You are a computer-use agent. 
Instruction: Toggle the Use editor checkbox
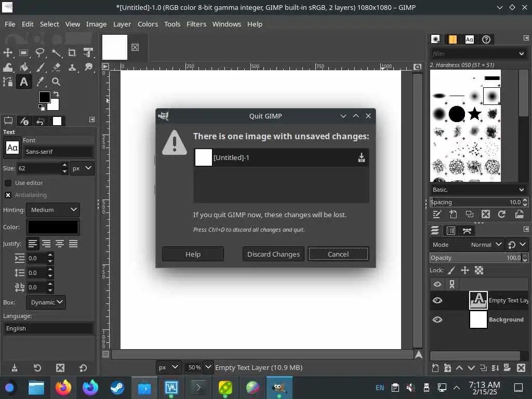tap(8, 183)
